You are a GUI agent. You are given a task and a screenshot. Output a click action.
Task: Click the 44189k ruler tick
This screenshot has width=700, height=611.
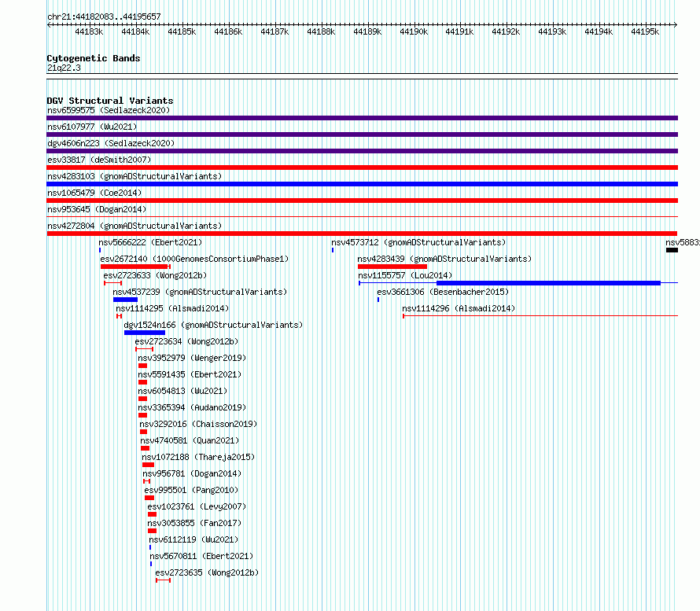click(x=367, y=31)
